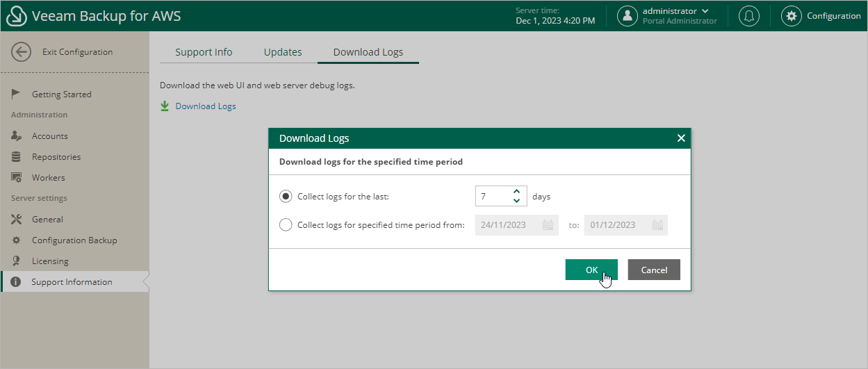Switch to the Support Info tab
This screenshot has height=369, width=868.
coord(204,52)
